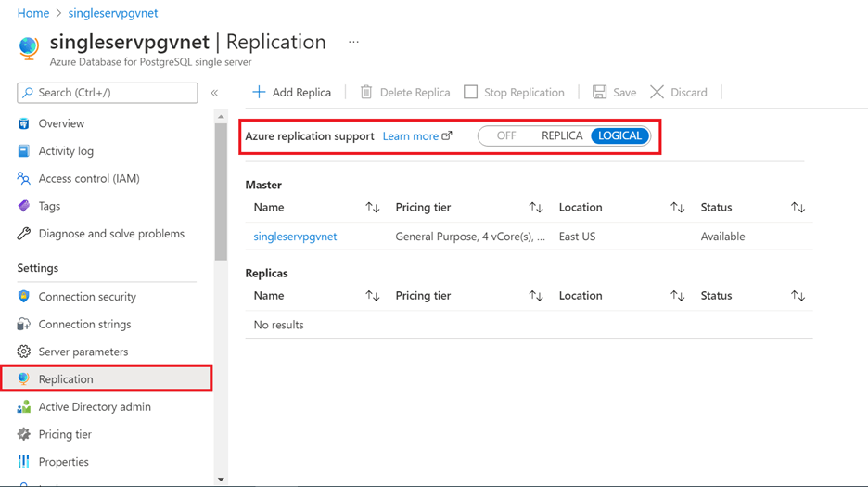Click the Access control (IAM) icon
This screenshot has height=487, width=868.
click(x=23, y=178)
